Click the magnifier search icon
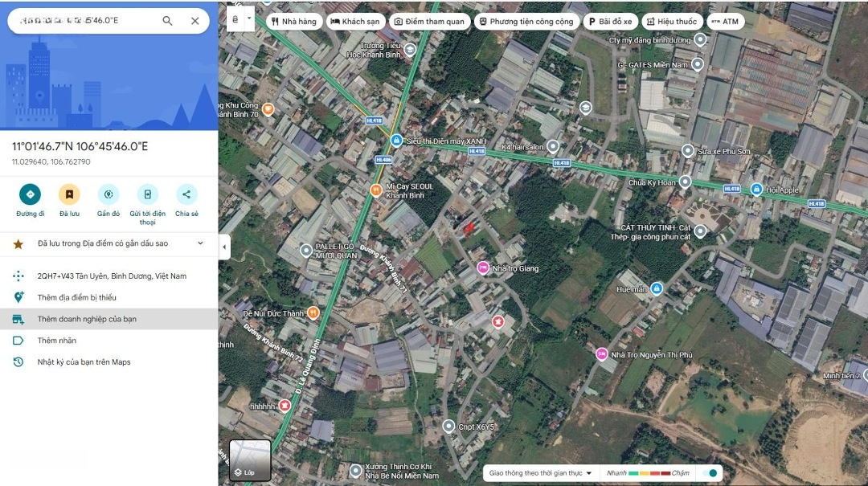Viewport: 868px width, 486px height. coord(167,21)
